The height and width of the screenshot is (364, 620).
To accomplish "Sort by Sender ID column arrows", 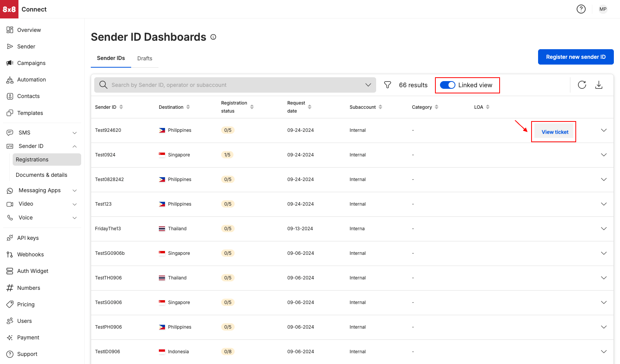I will 121,107.
